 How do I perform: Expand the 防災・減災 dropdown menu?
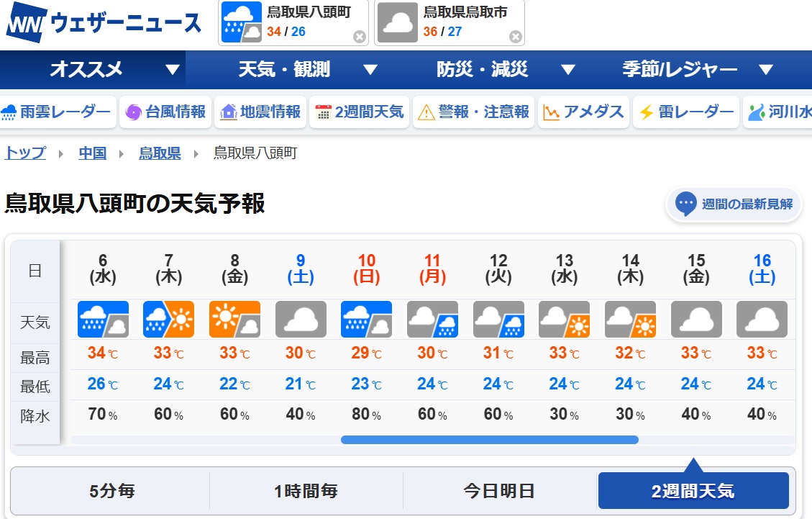pos(568,70)
